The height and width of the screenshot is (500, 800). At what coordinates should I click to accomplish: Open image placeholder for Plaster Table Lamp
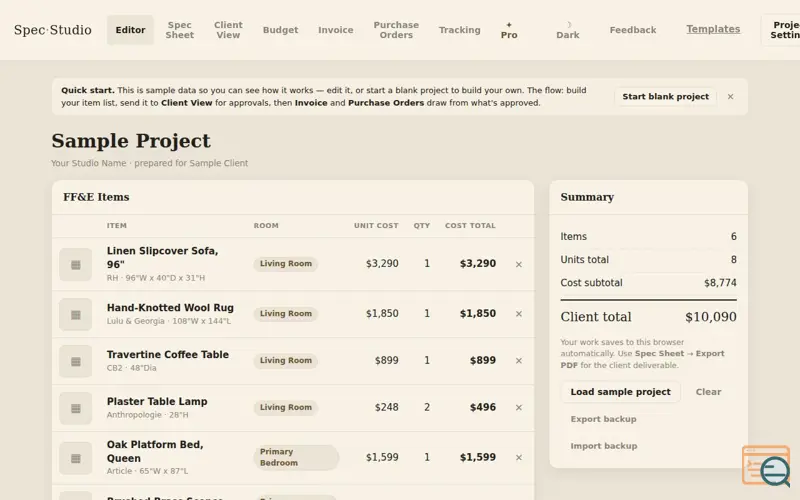[76, 408]
